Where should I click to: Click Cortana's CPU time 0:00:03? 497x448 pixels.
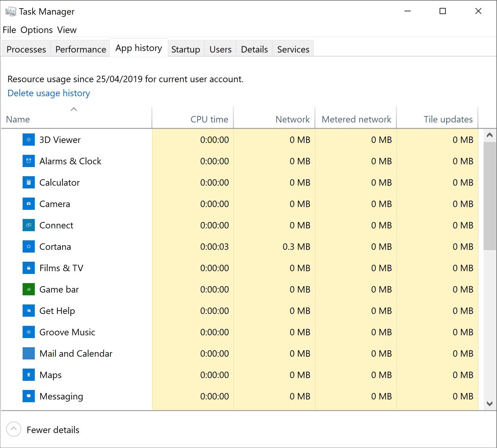coord(214,246)
